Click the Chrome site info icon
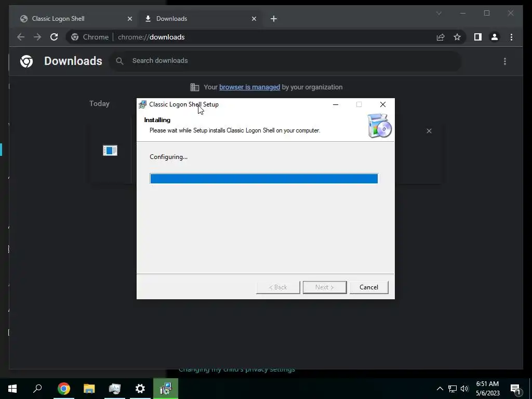 [75, 37]
